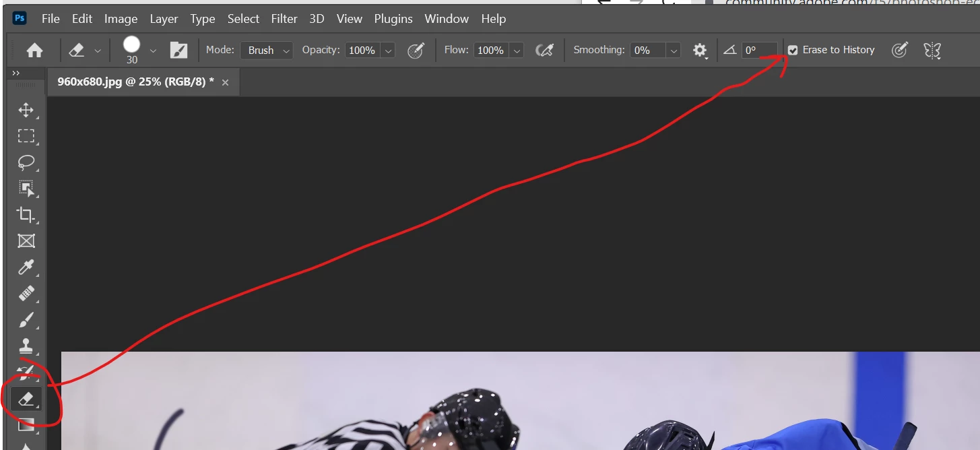Open the Window menu
The height and width of the screenshot is (450, 980).
(447, 19)
